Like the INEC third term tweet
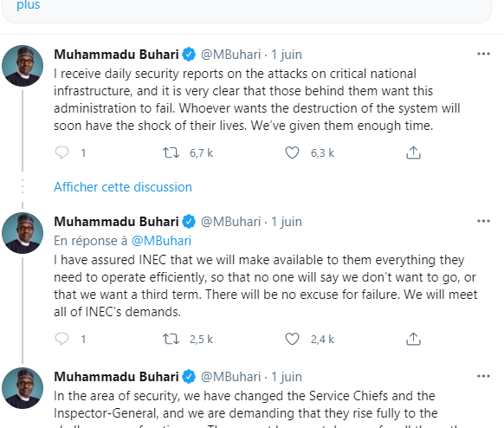This screenshot has width=504, height=428. click(292, 339)
